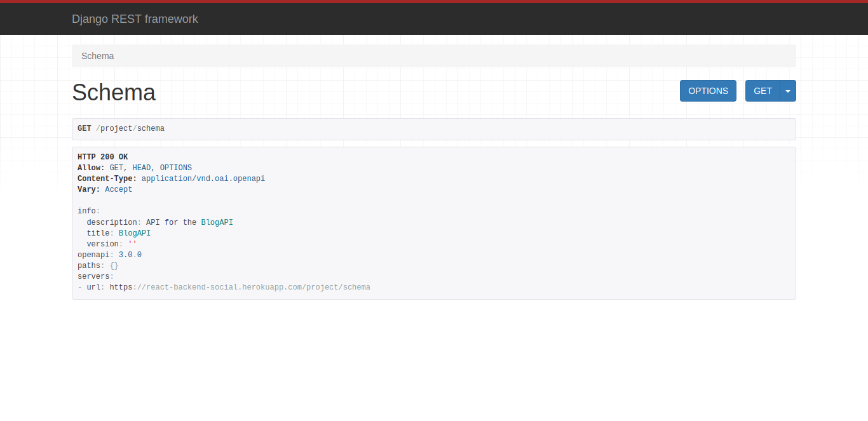Screen dimensions: 868x421
Task: Click the GET request button
Action: point(762,91)
